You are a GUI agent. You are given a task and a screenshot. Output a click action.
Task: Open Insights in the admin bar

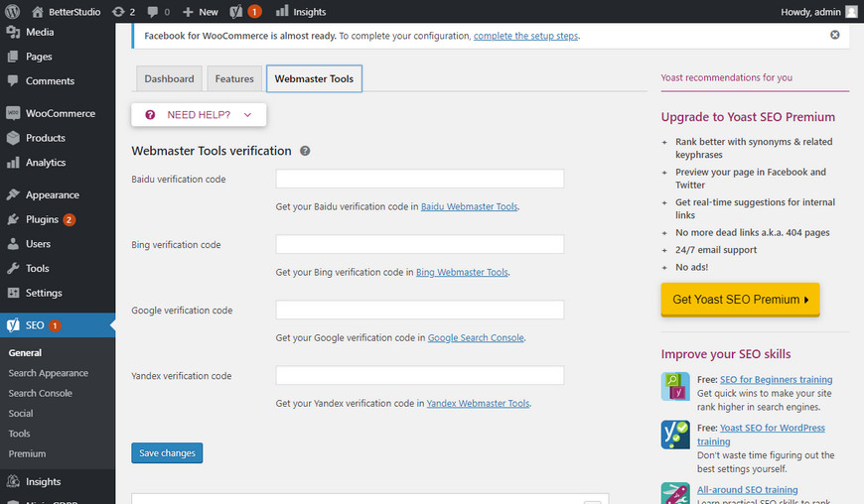pos(301,12)
